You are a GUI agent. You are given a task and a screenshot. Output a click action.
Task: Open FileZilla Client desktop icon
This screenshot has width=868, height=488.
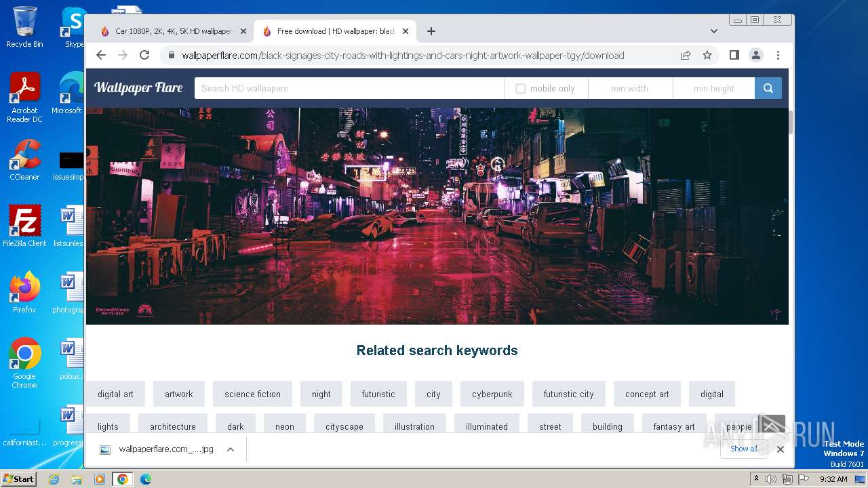point(24,226)
